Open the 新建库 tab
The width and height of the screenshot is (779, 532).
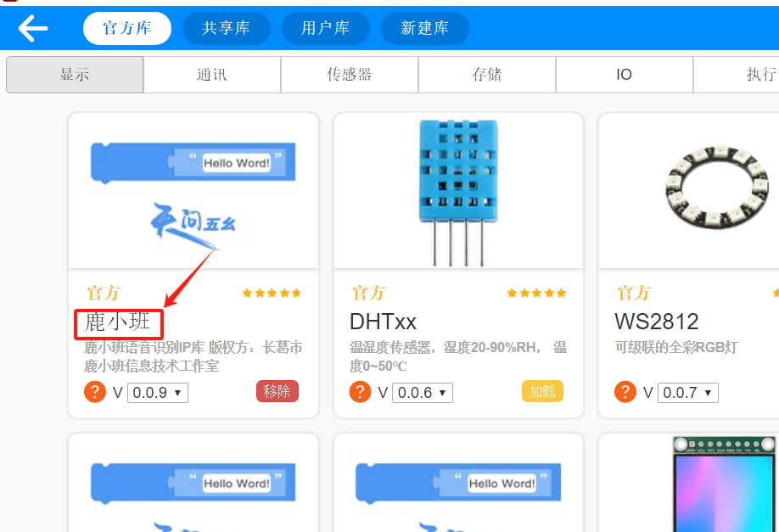point(425,28)
